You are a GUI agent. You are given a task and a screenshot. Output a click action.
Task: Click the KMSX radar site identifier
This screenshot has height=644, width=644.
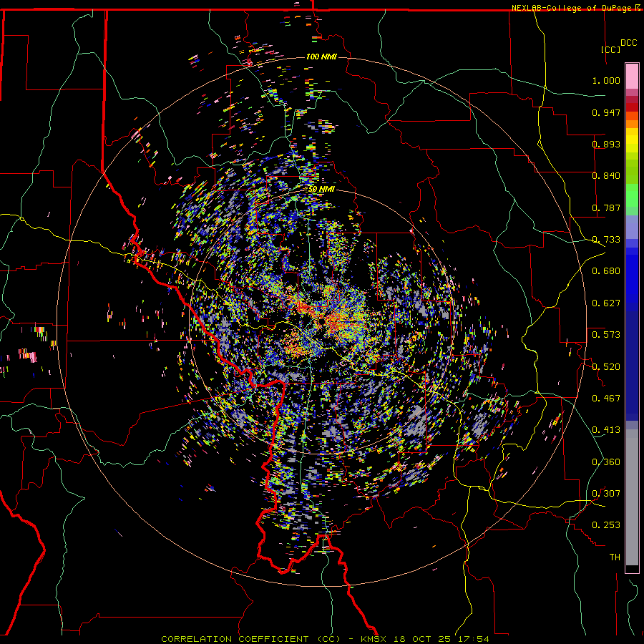374,639
